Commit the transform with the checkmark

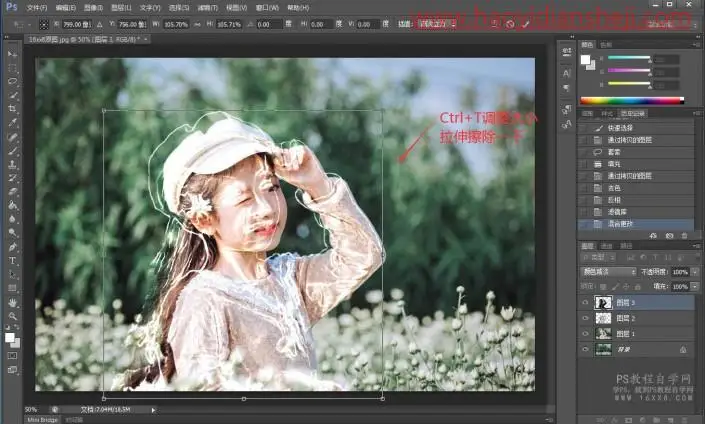525,24
